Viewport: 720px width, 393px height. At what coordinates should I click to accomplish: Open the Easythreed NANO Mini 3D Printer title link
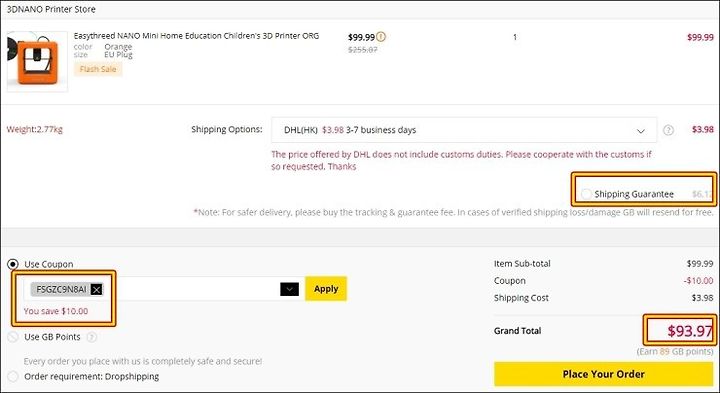click(x=196, y=36)
